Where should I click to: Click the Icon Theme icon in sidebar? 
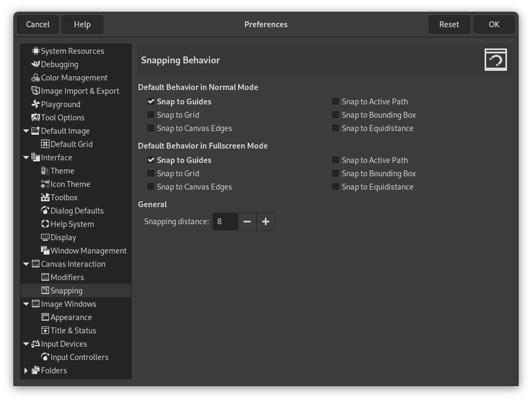tap(44, 184)
